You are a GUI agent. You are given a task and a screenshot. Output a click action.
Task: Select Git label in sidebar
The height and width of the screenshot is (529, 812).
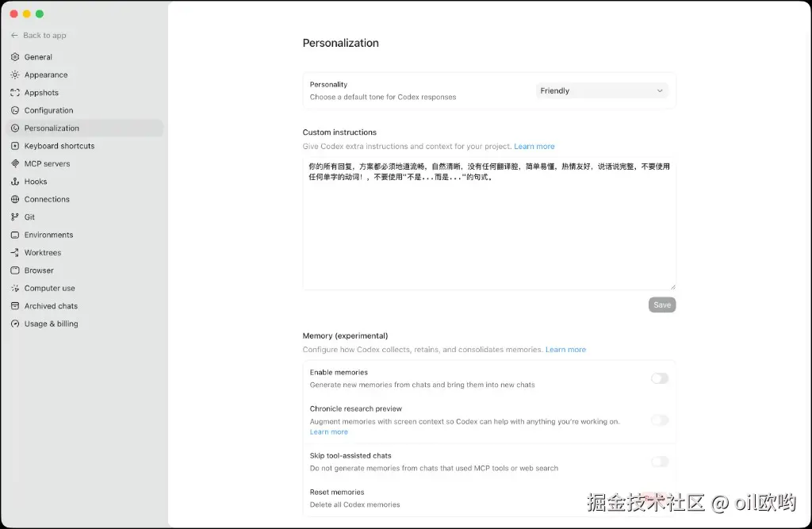click(29, 217)
